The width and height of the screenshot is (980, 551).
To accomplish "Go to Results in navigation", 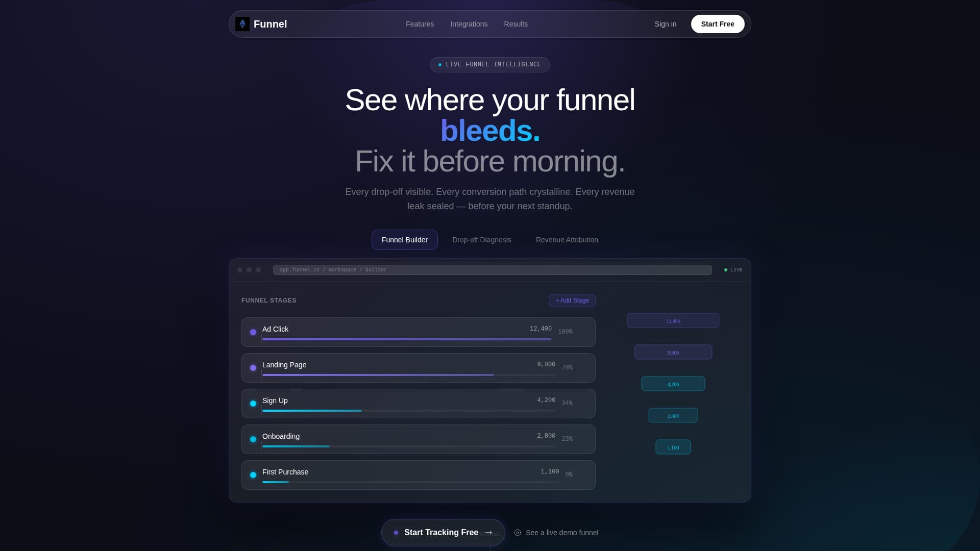I will pyautogui.click(x=516, y=24).
